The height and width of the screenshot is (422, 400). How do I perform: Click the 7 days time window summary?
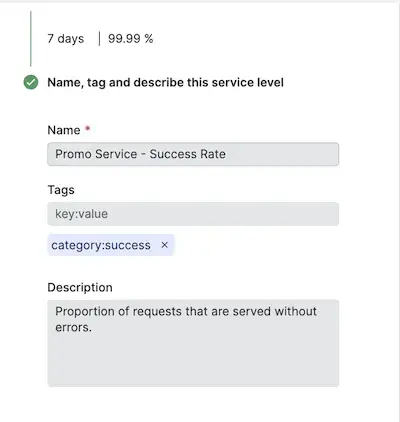pos(66,39)
